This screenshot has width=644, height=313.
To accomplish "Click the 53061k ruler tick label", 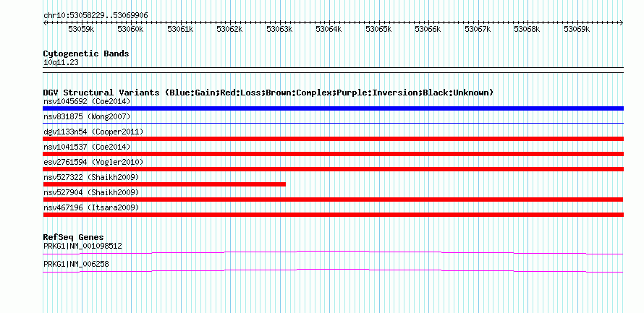I will pos(180,29).
